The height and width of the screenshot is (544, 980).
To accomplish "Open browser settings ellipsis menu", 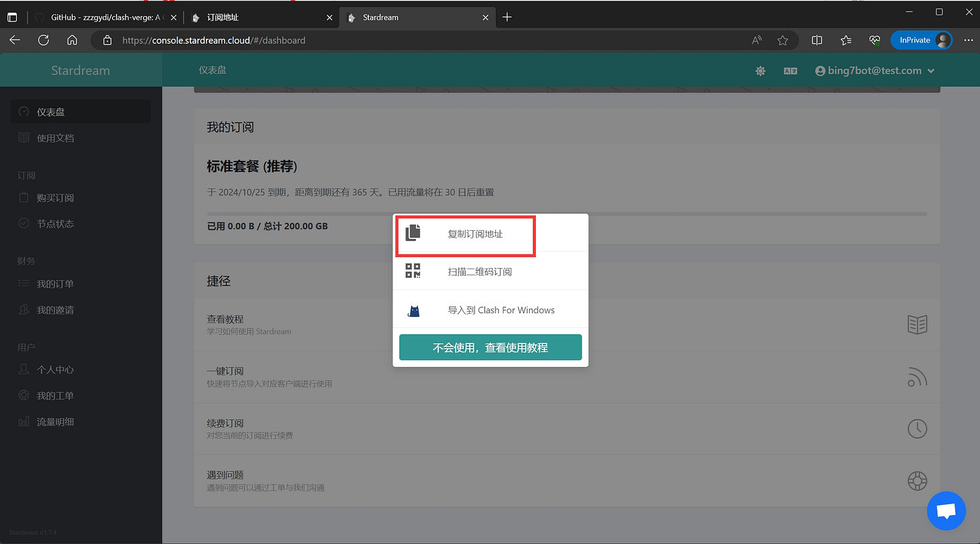I will 969,40.
